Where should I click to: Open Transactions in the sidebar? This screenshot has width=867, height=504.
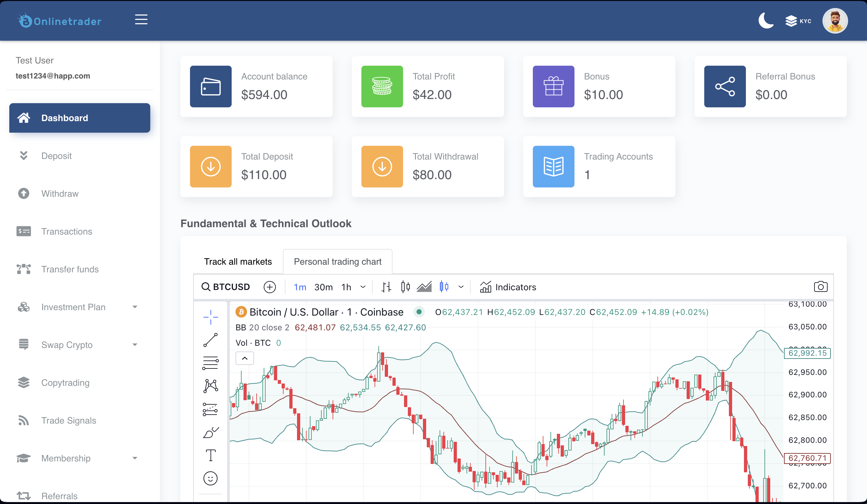66,231
